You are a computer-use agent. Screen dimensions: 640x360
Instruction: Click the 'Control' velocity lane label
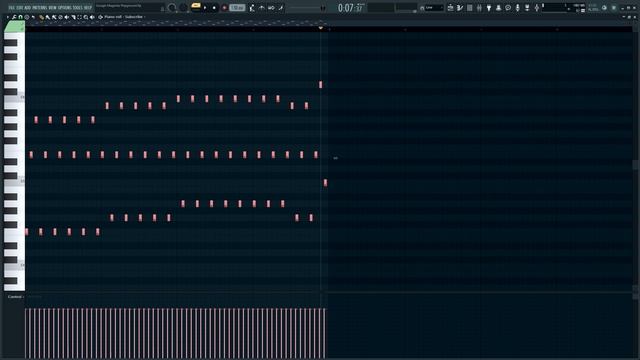[x=15, y=297]
